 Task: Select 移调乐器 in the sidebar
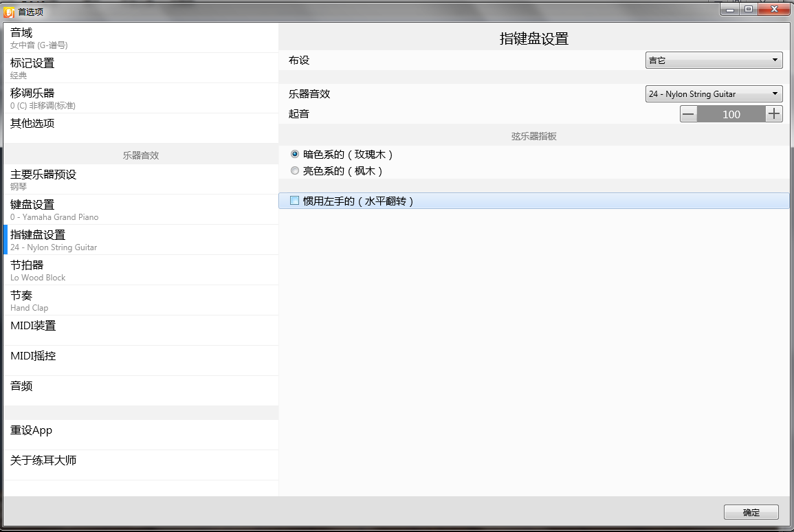pos(141,98)
